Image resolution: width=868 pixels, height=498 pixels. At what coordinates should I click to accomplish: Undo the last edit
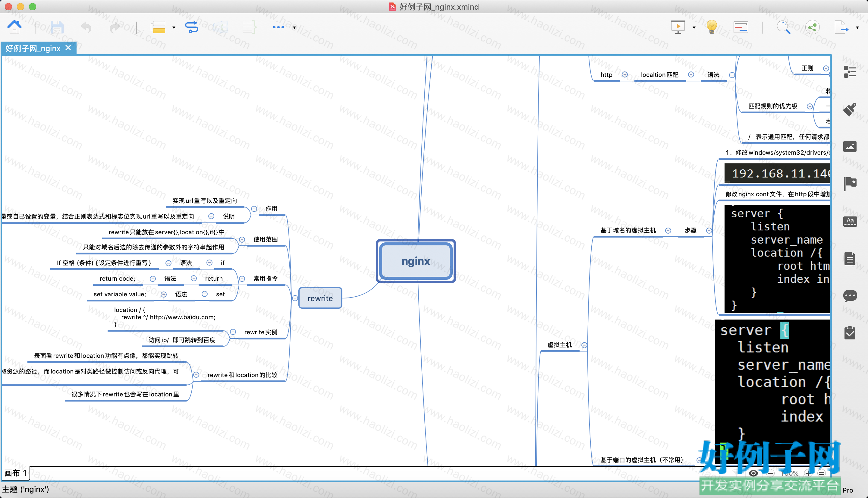(86, 27)
